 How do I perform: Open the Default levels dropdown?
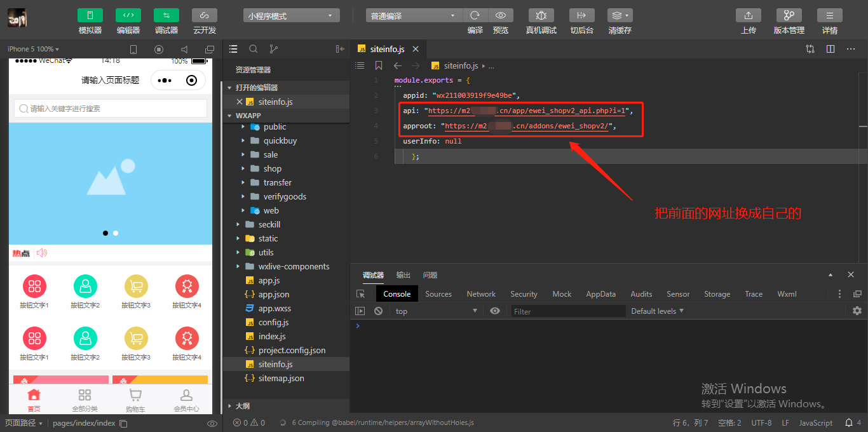coord(658,311)
